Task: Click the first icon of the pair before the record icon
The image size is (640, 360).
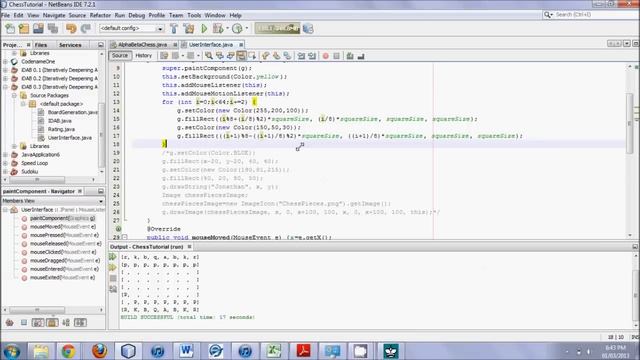Action: click(x=301, y=56)
